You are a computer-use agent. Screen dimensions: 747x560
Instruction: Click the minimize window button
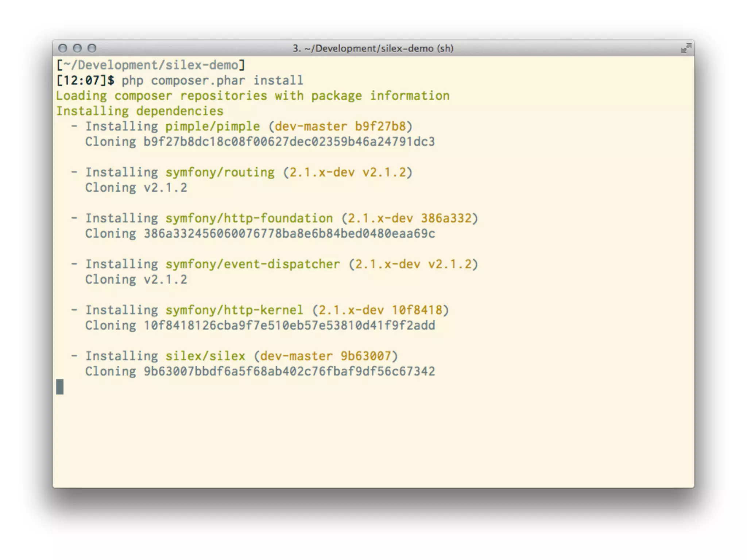[x=77, y=48]
